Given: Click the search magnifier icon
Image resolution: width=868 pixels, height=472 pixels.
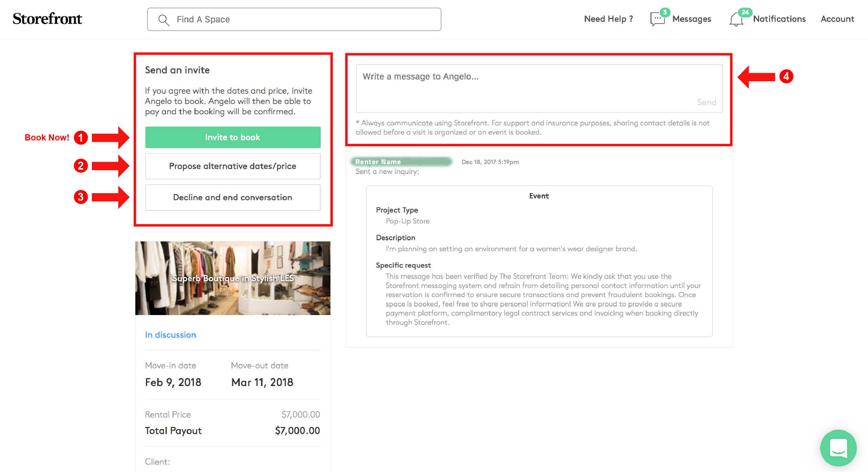Looking at the screenshot, I should pyautogui.click(x=163, y=20).
